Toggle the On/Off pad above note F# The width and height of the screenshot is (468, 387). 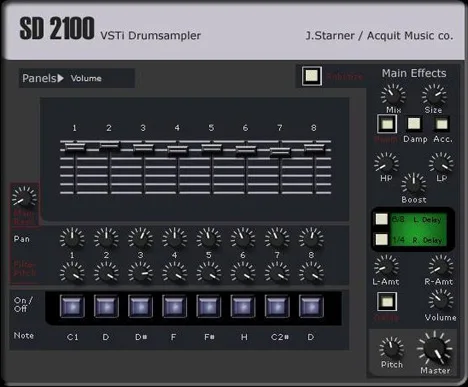[x=209, y=306]
